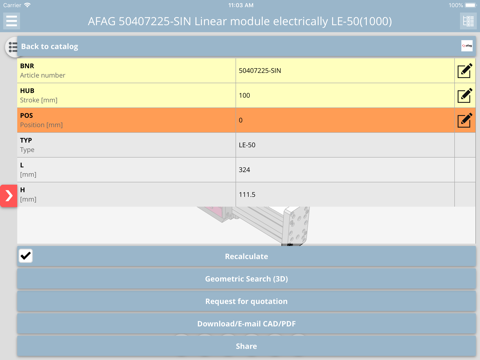The image size is (480, 360).
Task: Expand the red side panel arrow
Action: tap(9, 196)
